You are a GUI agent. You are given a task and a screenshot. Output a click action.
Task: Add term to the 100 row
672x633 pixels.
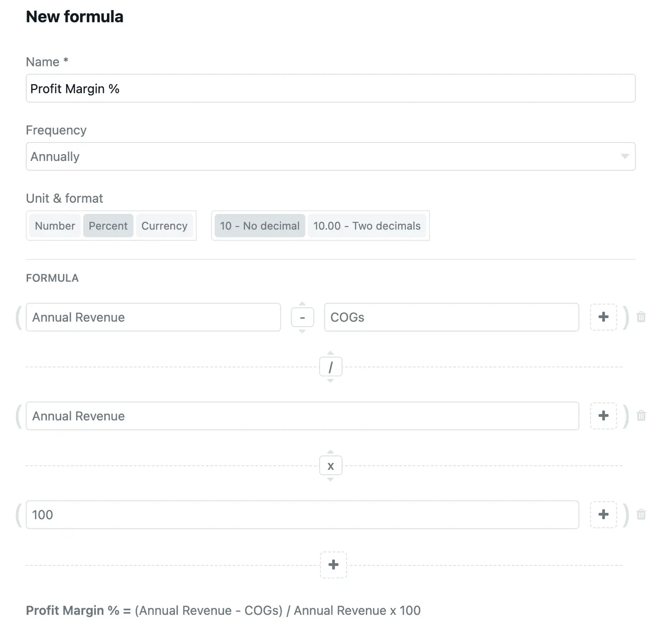coord(603,514)
